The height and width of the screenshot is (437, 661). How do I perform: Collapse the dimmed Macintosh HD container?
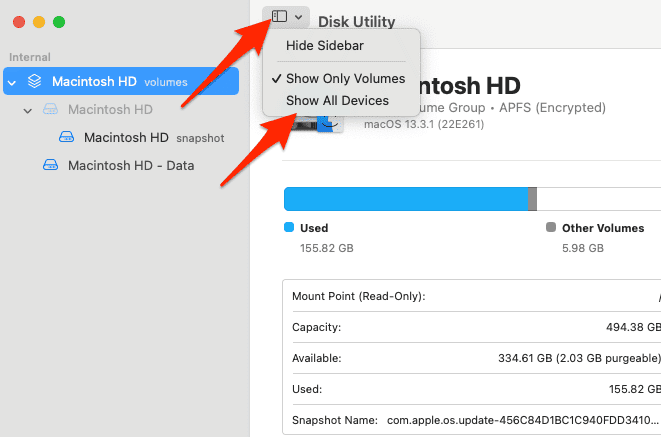click(x=28, y=110)
